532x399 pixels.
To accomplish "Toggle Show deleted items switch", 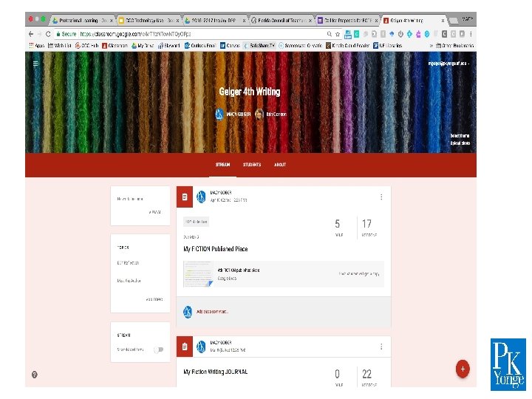I will [x=158, y=349].
